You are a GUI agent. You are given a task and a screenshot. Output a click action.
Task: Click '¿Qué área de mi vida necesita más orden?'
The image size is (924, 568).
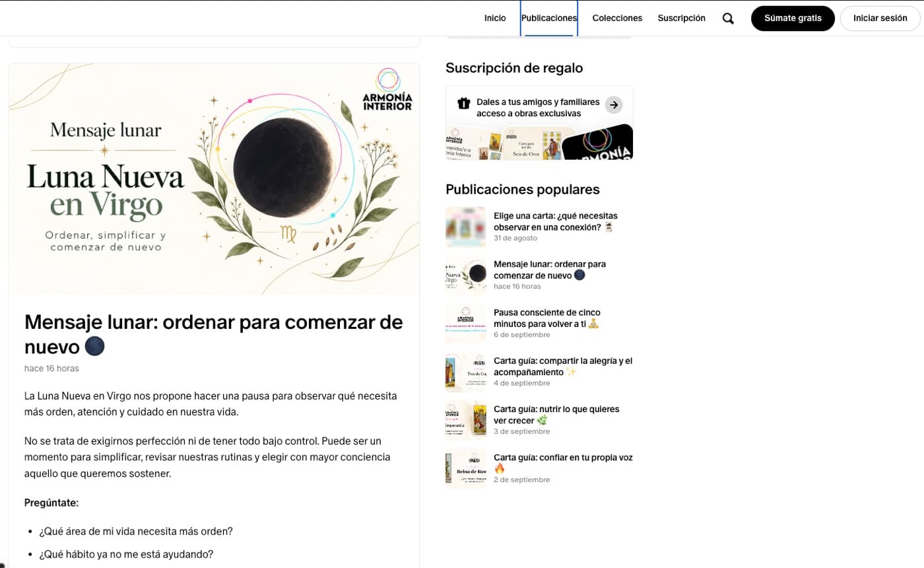coord(136,531)
